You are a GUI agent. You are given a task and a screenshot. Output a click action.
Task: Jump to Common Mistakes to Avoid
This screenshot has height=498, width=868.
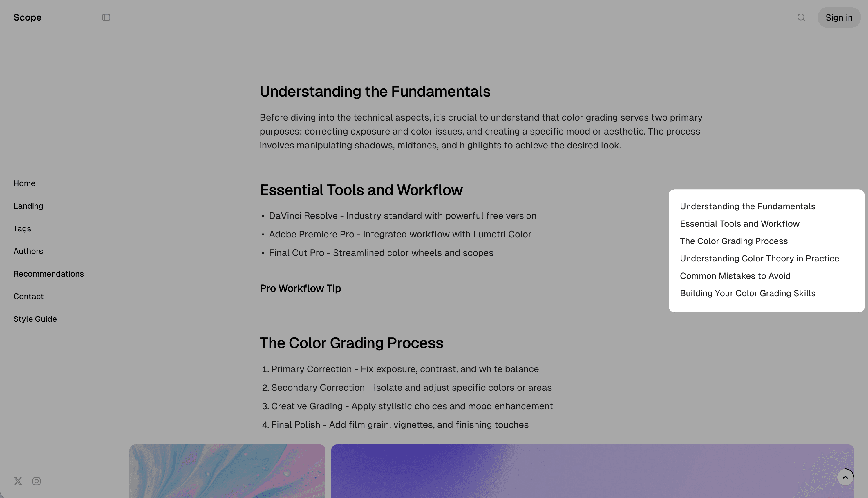735,276
